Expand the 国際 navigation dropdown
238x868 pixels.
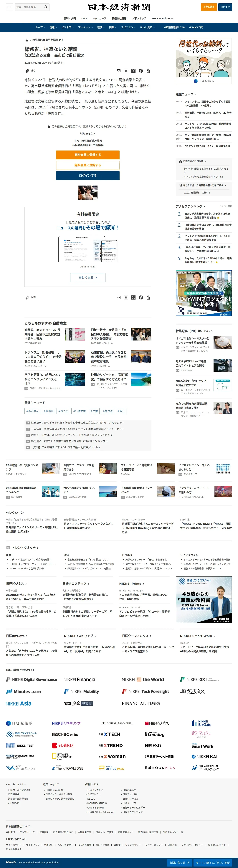pos(113,27)
